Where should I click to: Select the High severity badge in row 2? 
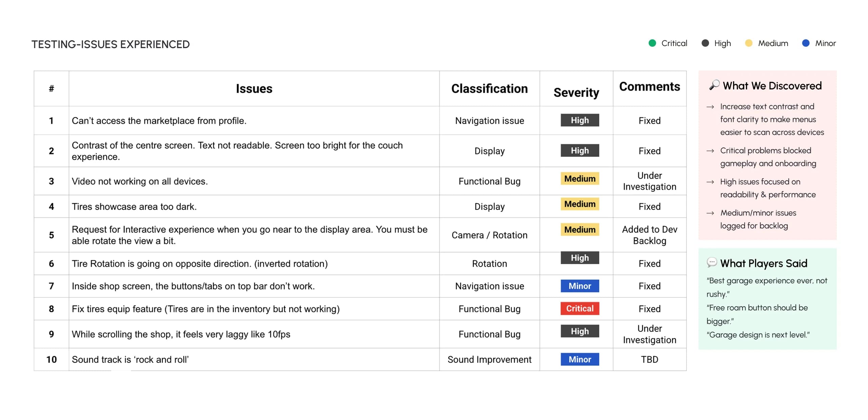click(580, 150)
